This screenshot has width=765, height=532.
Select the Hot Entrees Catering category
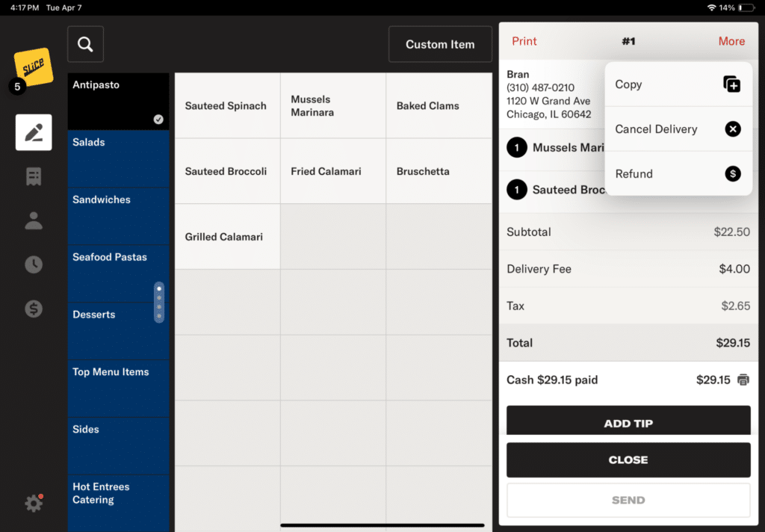tap(118, 503)
